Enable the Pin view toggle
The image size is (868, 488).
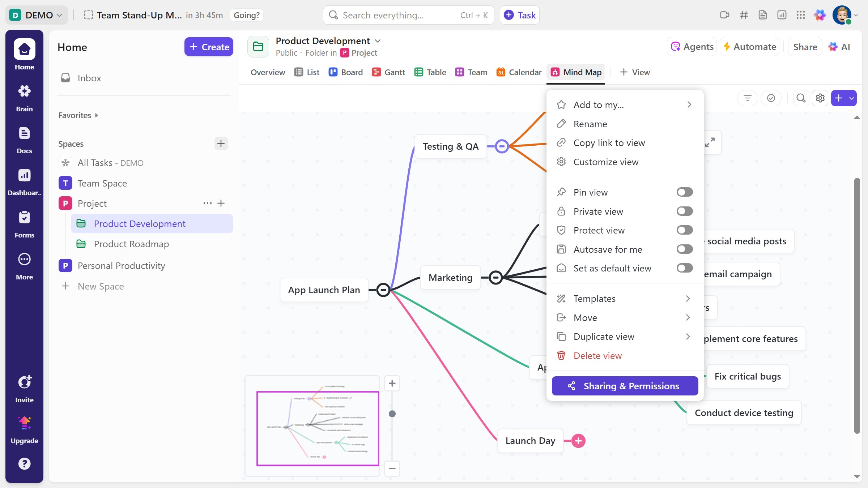(684, 192)
